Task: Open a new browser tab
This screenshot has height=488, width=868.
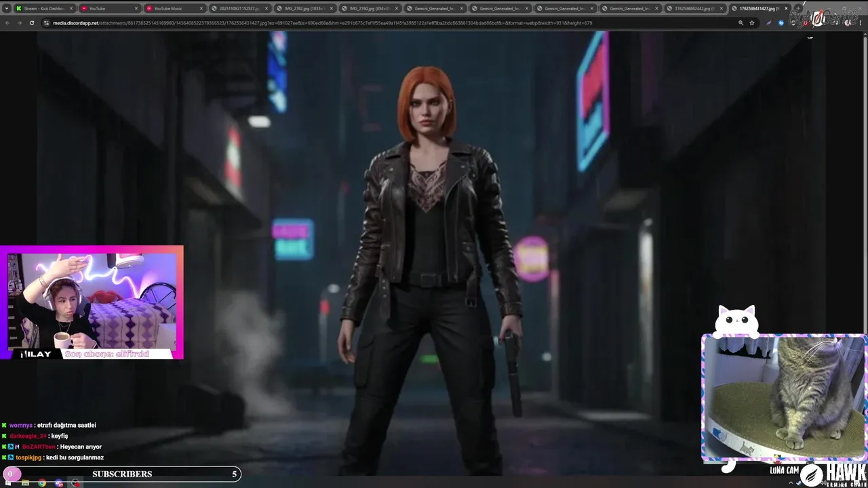Action: click(798, 9)
